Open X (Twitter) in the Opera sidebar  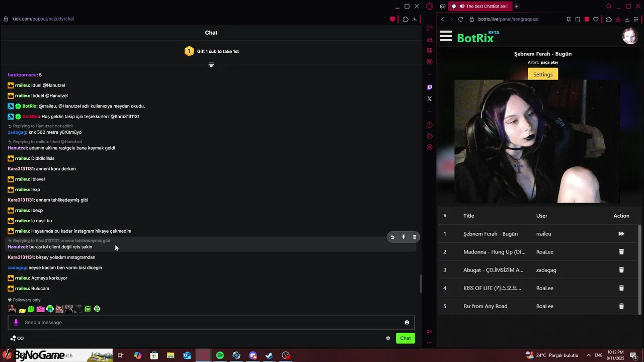pyautogui.click(x=429, y=99)
